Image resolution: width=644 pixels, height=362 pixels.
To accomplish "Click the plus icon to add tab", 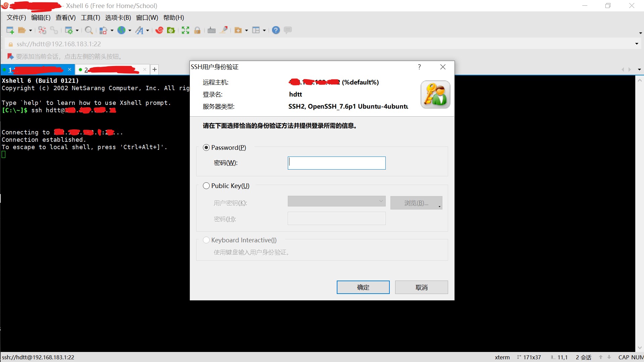I will point(155,69).
